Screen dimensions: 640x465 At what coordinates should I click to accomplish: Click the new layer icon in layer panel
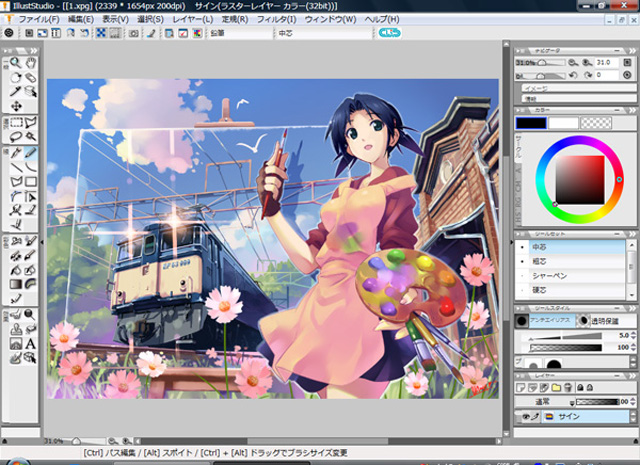point(520,387)
